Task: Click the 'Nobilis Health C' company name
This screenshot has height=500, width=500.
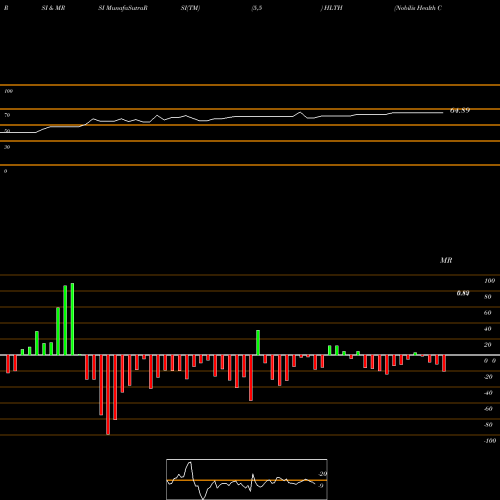Action: click(x=418, y=8)
